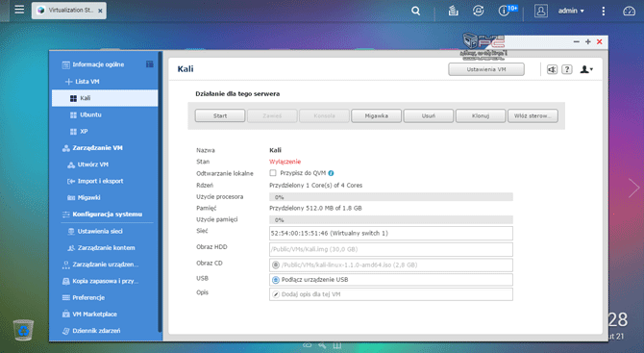Open the three-dot more options menu
This screenshot has width=644, height=353.
[603, 12]
